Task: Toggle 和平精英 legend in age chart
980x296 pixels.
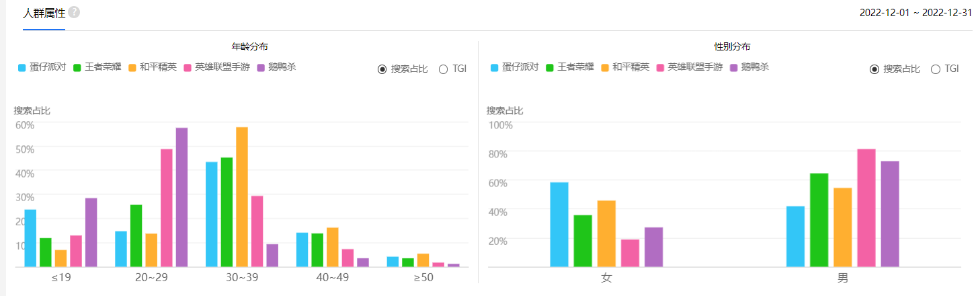Action: (153, 67)
